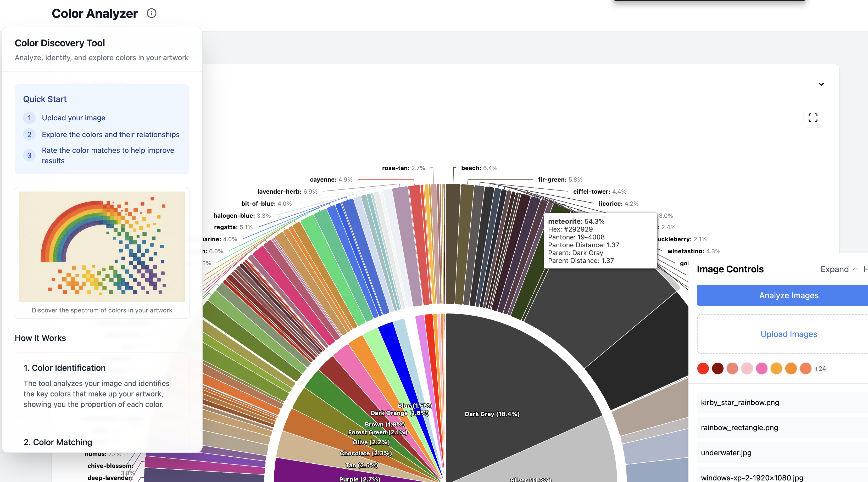Open the Color Analyzer info tooltip
The height and width of the screenshot is (482, 868).
152,13
